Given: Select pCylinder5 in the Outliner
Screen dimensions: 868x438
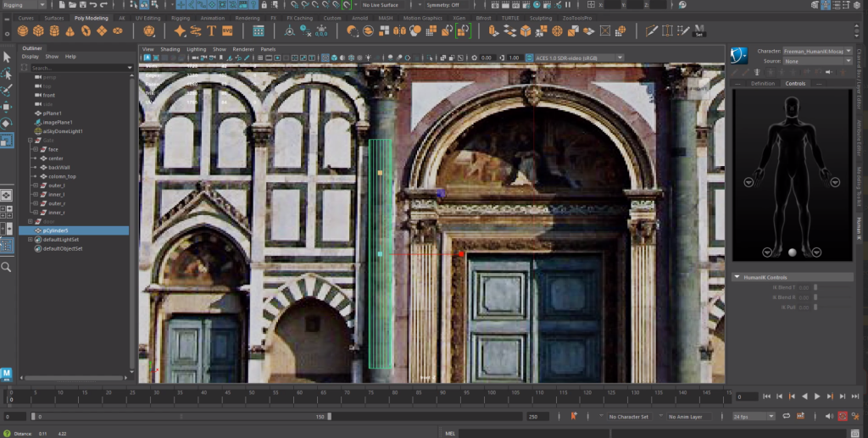Looking at the screenshot, I should click(x=74, y=230).
